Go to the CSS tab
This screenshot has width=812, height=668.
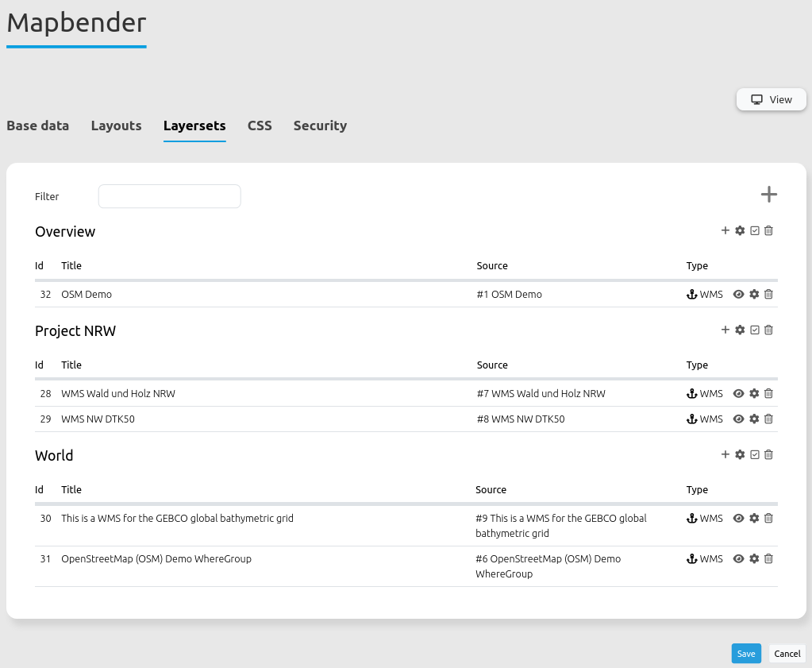260,125
